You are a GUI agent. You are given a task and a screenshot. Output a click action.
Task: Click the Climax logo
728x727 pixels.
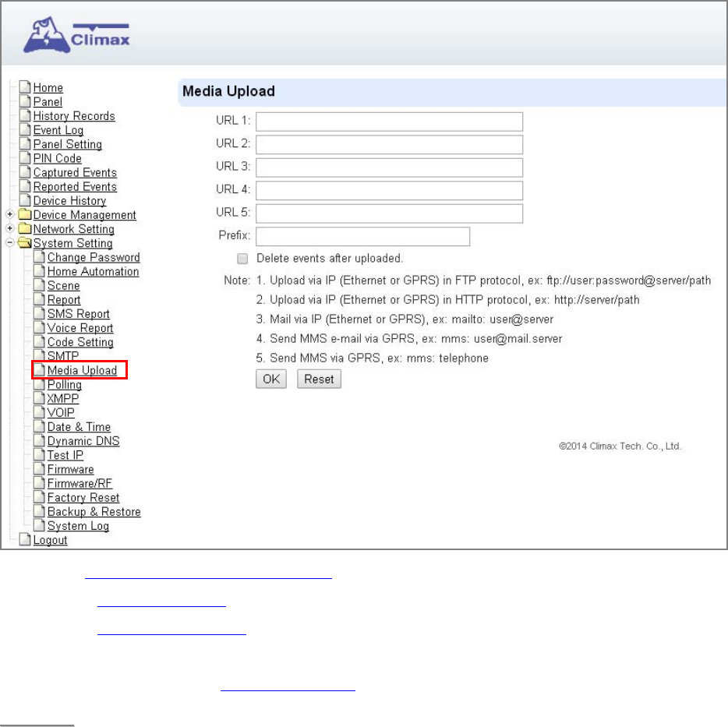click(x=76, y=35)
